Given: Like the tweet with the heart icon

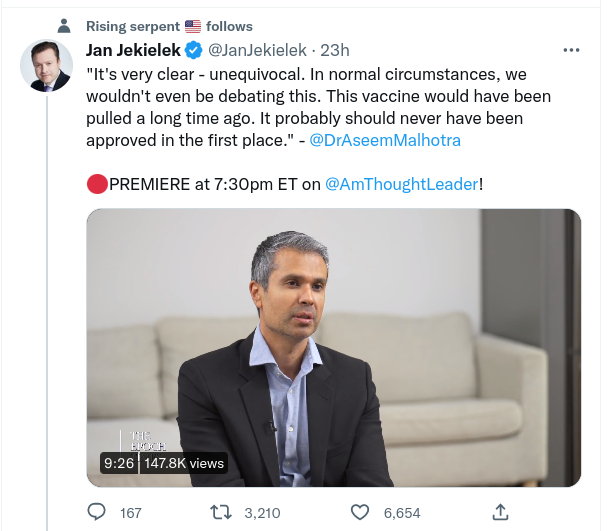Looking at the screenshot, I should point(363,512).
